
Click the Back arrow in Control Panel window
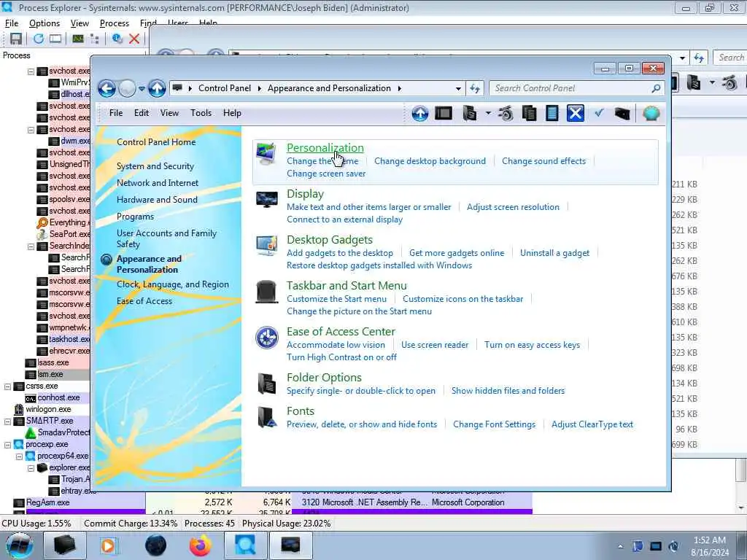pos(107,88)
